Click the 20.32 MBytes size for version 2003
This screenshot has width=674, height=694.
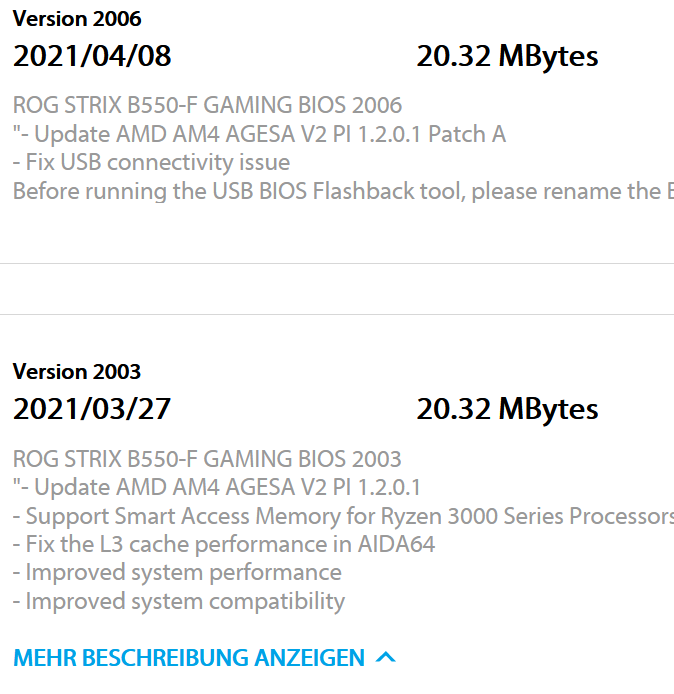[507, 410]
